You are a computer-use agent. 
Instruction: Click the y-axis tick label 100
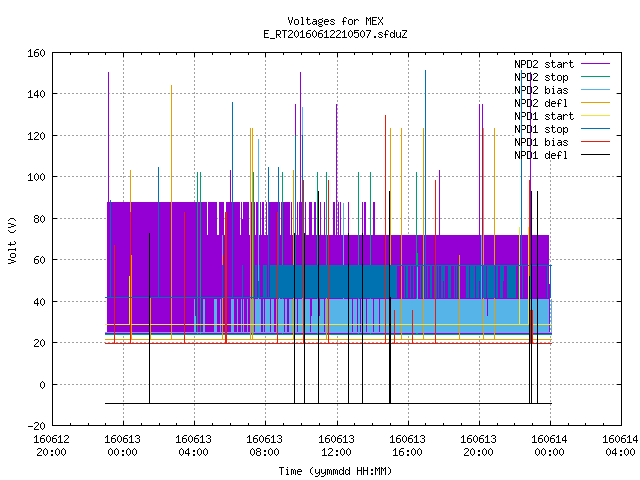pos(36,177)
